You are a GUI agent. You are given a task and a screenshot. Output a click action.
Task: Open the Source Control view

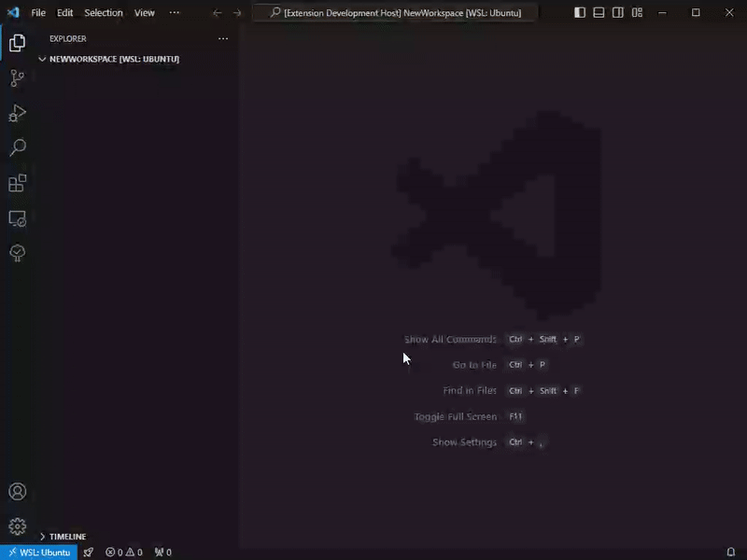(x=17, y=78)
